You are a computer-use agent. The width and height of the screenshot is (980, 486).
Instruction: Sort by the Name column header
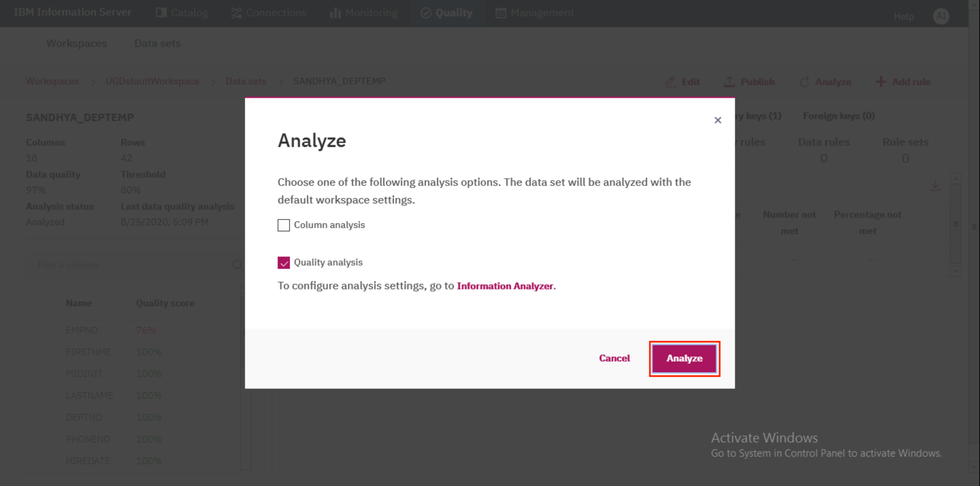click(79, 303)
